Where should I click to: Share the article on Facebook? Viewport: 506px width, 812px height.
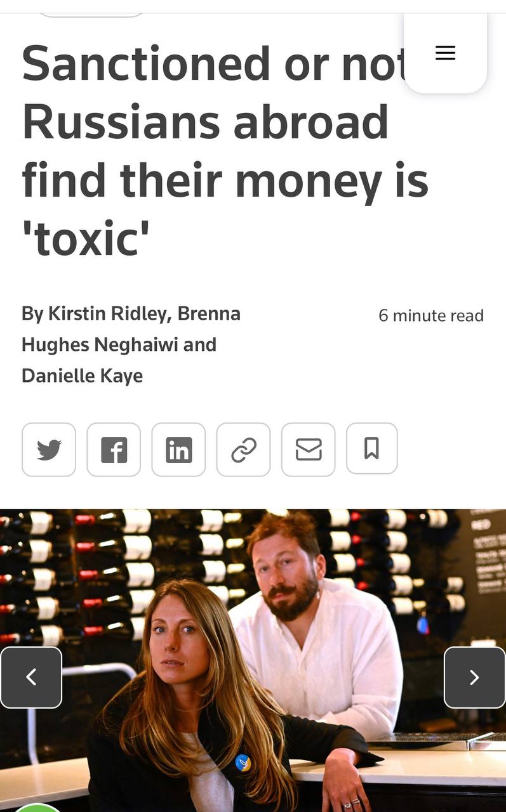114,450
